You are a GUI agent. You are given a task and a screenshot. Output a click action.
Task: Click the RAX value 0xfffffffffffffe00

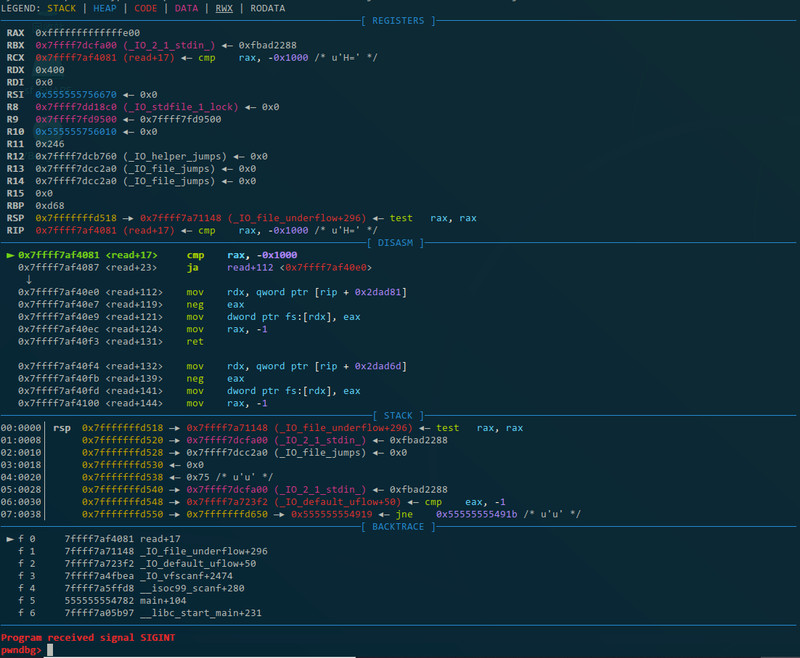[87, 33]
